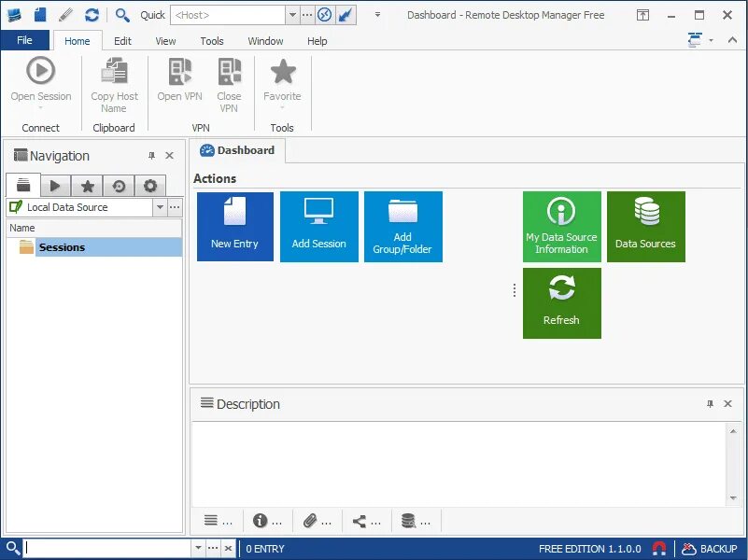The height and width of the screenshot is (560, 748).
Task: Click the search magnifier icon in status bar
Action: point(12,548)
